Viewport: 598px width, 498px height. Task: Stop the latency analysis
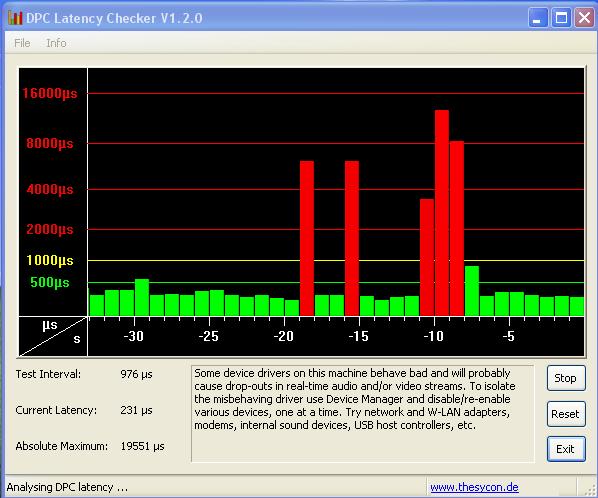(566, 378)
